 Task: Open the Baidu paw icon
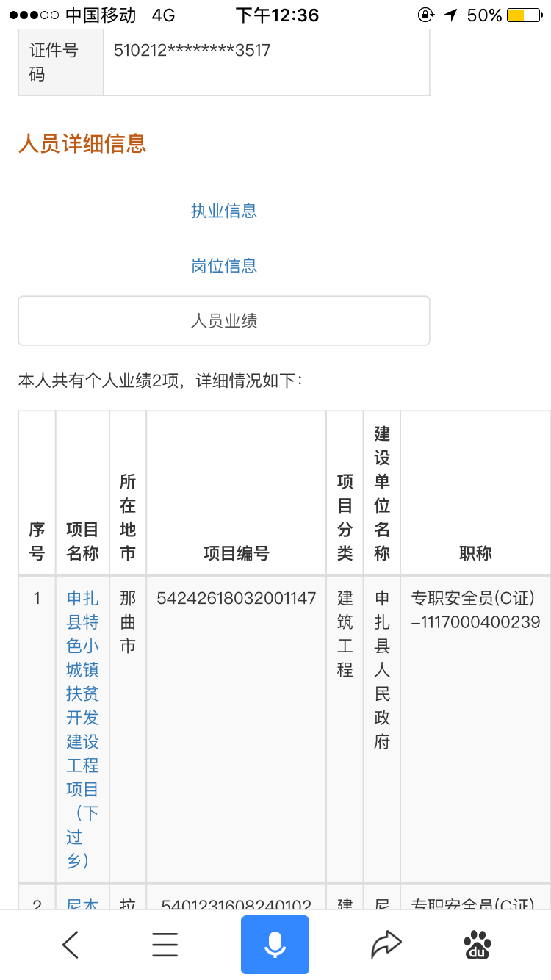478,945
